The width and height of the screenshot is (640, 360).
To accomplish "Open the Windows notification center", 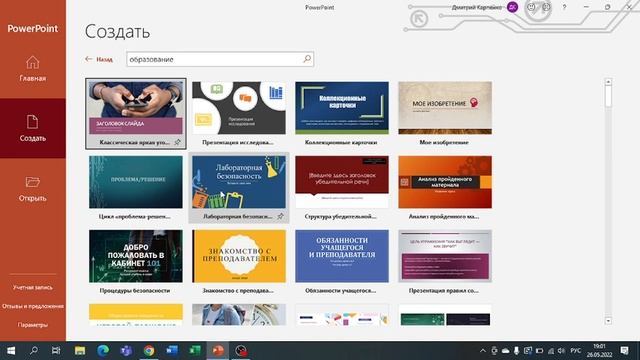I will coord(624,351).
